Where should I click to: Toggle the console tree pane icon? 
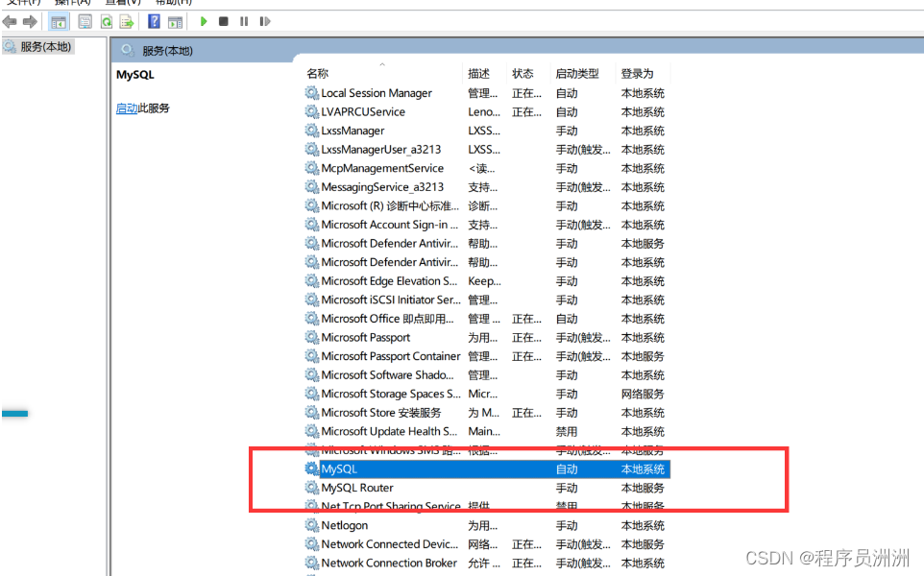(x=59, y=22)
